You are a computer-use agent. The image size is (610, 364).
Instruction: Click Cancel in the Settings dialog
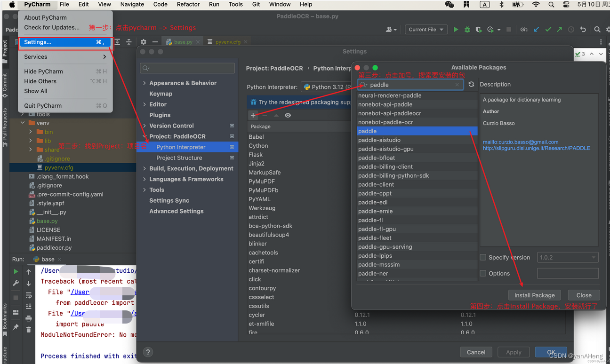click(476, 352)
